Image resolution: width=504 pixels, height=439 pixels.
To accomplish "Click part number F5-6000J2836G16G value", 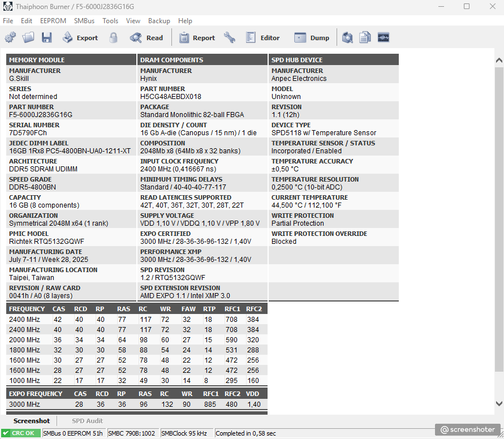I will pos(41,115).
